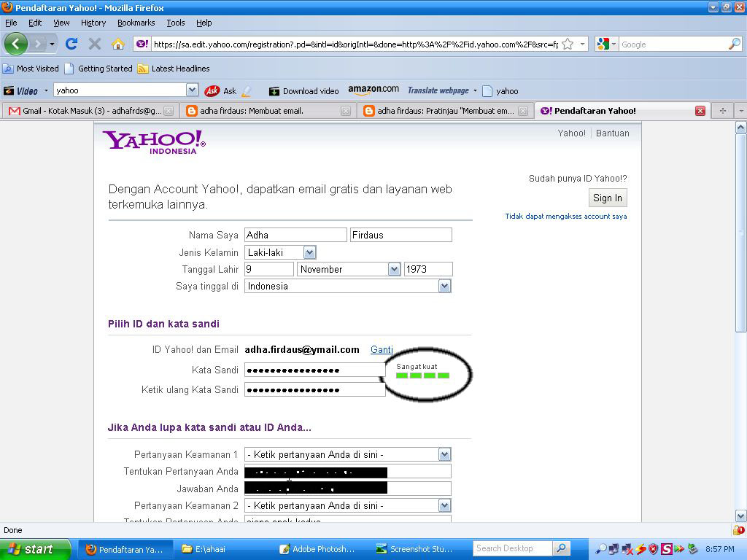The image size is (747, 560).
Task: Click the highlighter pen icon beside Ask
Action: tap(246, 90)
